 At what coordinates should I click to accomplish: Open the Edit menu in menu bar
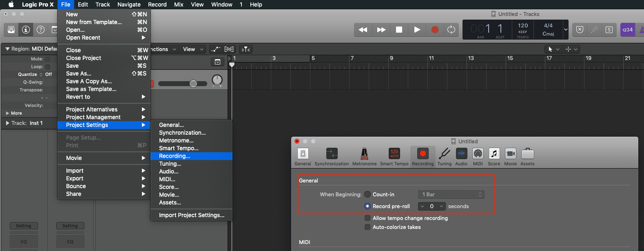[83, 4]
